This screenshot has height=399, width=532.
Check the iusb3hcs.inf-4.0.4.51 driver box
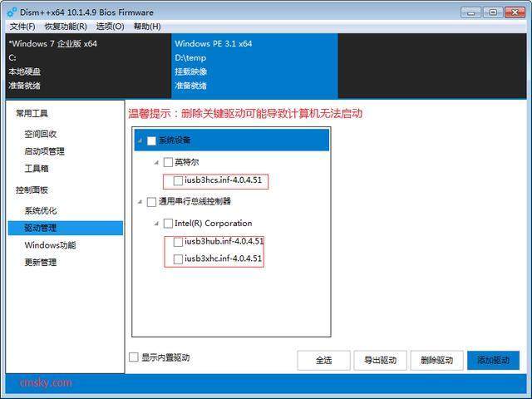pos(179,180)
